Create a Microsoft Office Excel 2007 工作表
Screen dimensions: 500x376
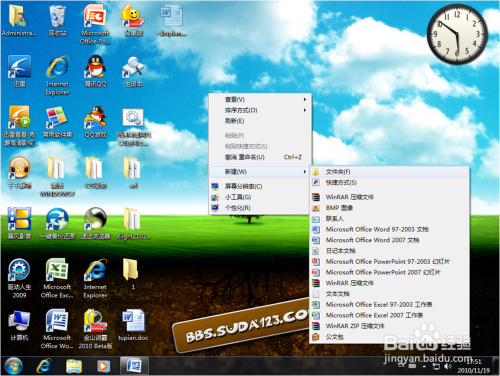pos(390,315)
